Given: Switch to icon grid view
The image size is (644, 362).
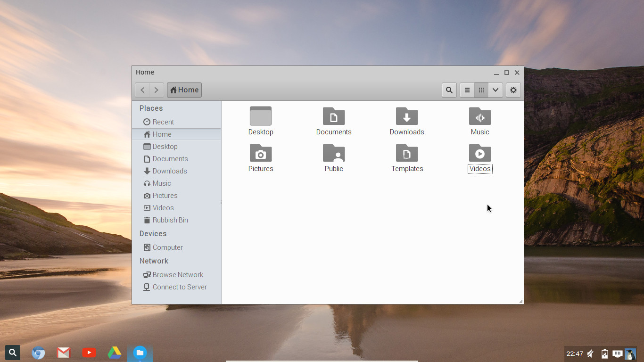Looking at the screenshot, I should tap(481, 90).
